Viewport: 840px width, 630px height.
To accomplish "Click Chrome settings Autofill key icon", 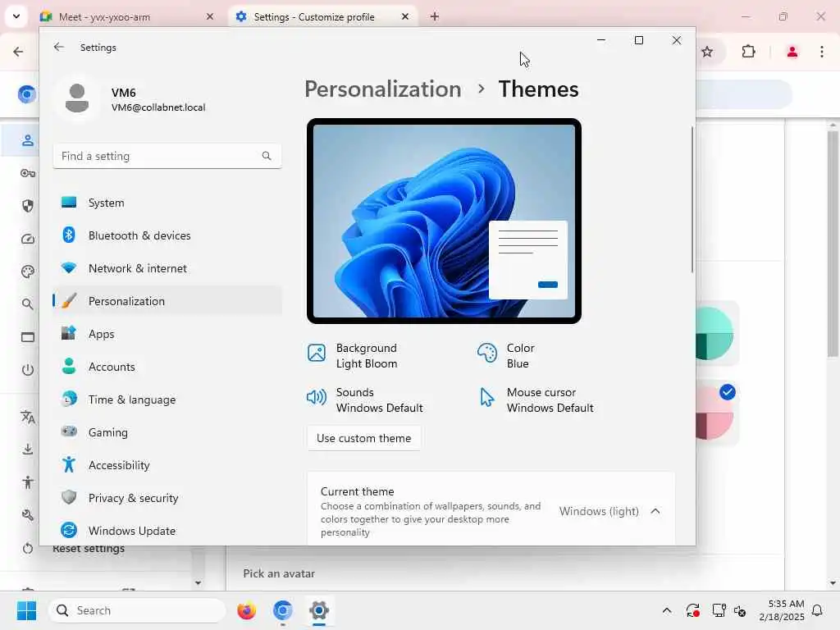I will pyautogui.click(x=28, y=173).
